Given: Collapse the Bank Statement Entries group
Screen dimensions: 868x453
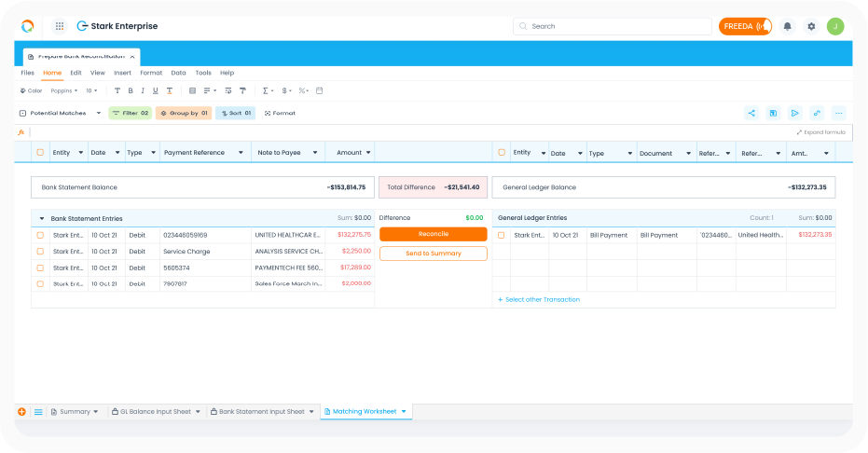Looking at the screenshot, I should (42, 218).
